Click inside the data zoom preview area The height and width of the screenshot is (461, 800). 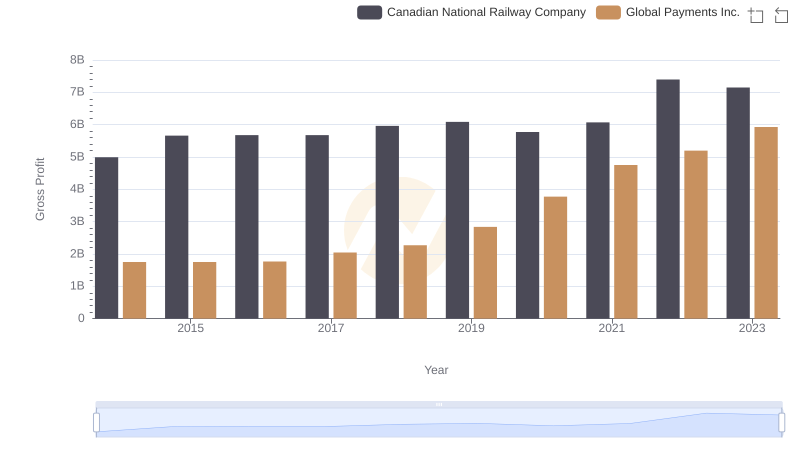pyautogui.click(x=439, y=423)
